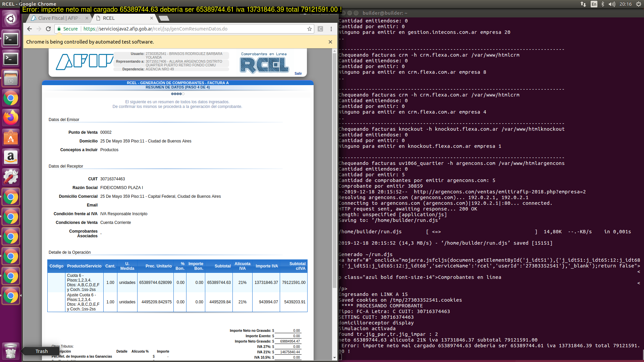Click the RCEL Comprobantes en Linea logo
The height and width of the screenshot is (362, 644).
point(264,63)
